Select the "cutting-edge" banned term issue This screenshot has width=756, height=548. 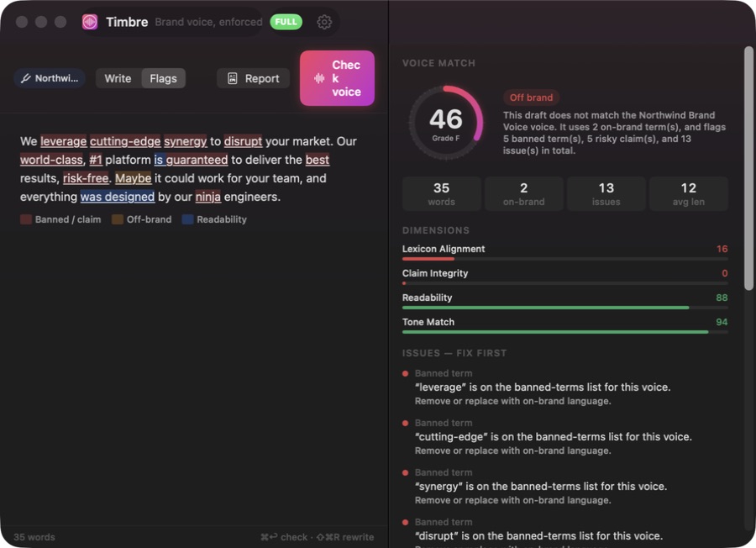[x=565, y=437]
